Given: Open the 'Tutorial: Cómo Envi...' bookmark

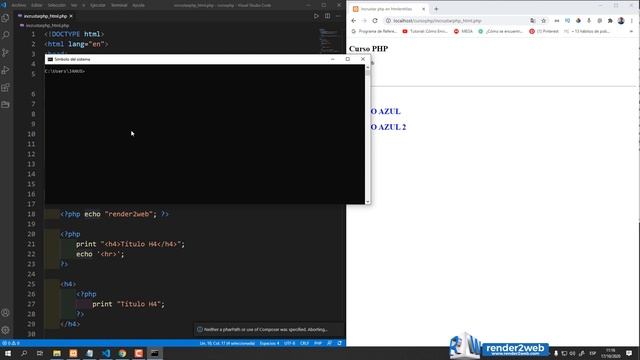Looking at the screenshot, I should pos(425,31).
